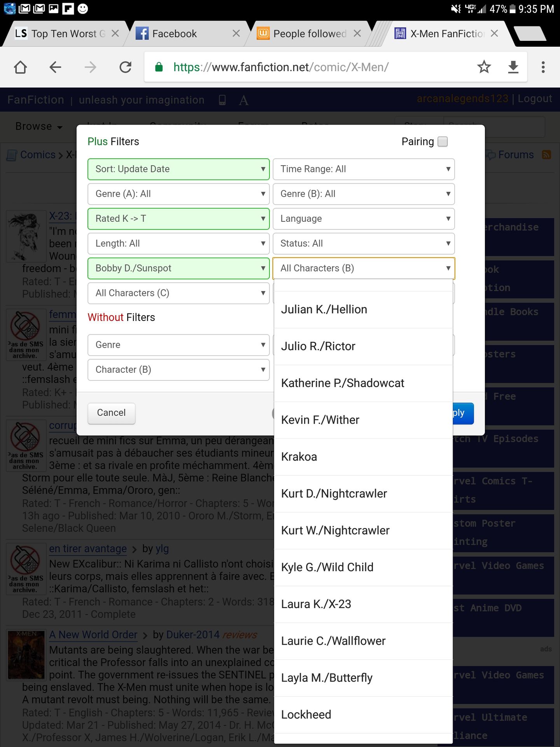Tap the smiley notification icon in the status bar

[x=83, y=9]
